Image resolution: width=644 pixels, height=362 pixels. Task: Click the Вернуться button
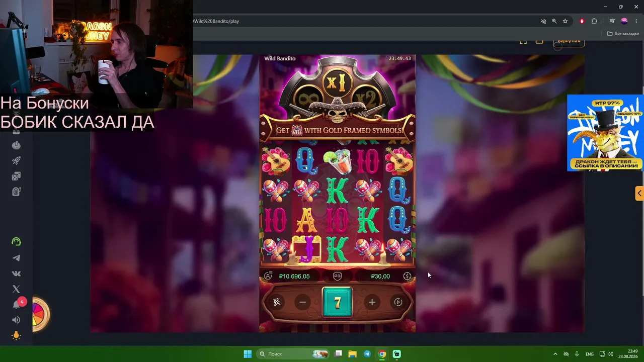tap(569, 42)
